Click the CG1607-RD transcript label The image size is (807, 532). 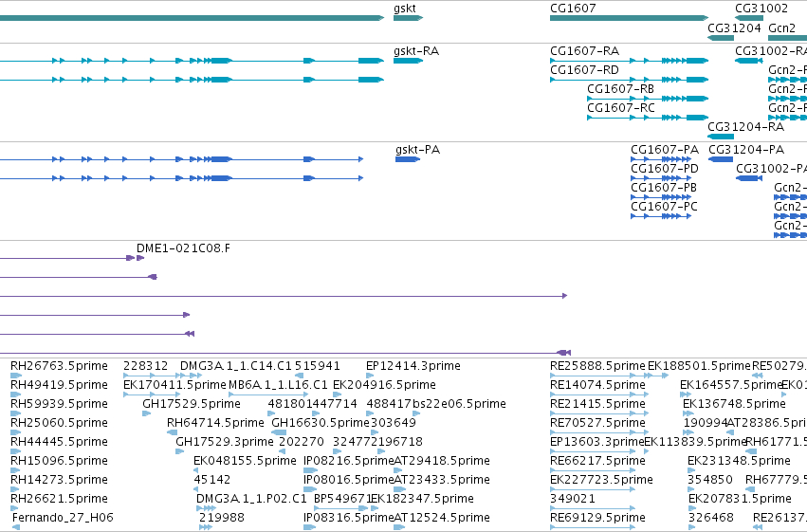click(585, 70)
